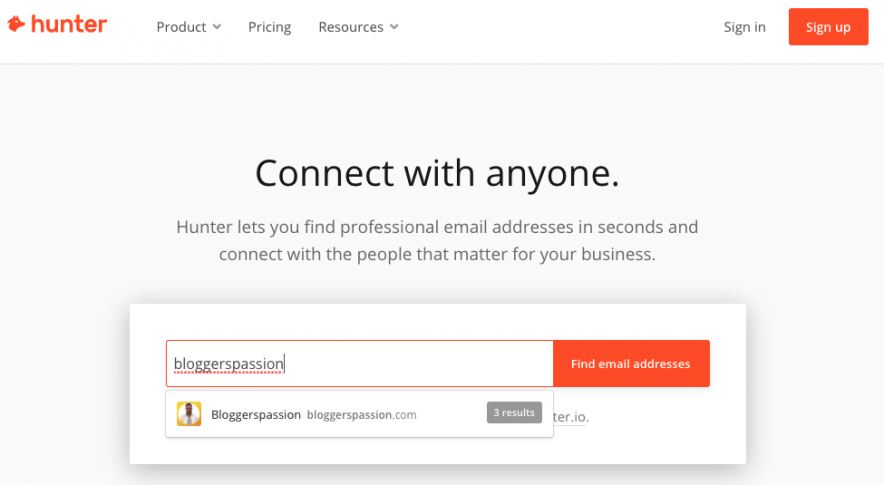
Task: Click the Connect with anyone headline
Action: (437, 173)
